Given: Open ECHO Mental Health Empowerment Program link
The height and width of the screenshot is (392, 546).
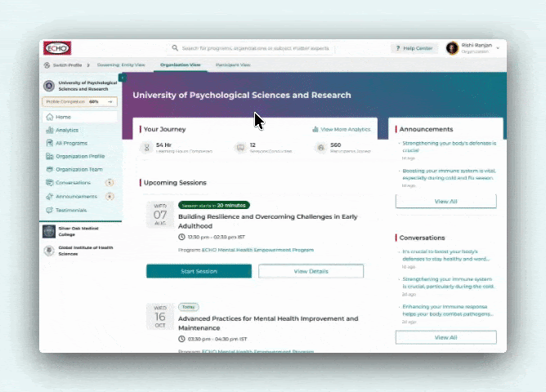Looking at the screenshot, I should [x=257, y=250].
